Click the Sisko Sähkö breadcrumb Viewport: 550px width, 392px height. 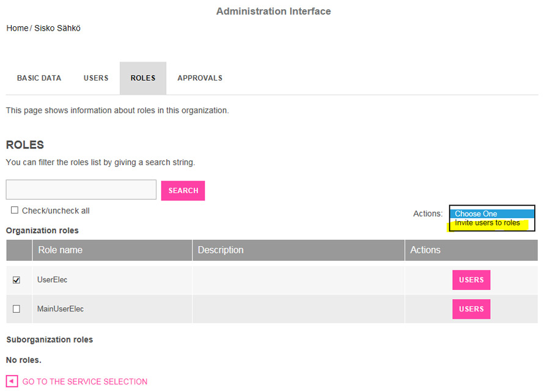(x=57, y=28)
